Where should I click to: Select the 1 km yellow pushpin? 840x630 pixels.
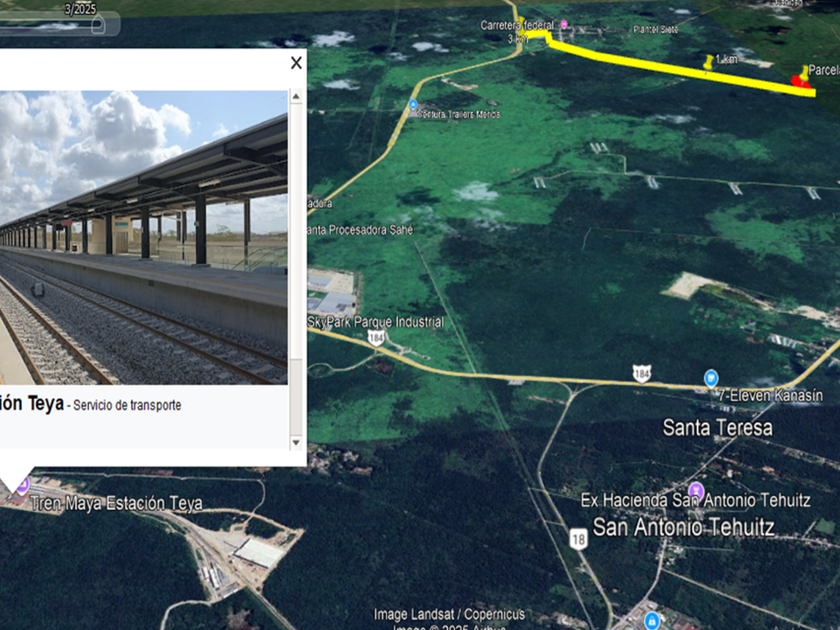tap(709, 62)
